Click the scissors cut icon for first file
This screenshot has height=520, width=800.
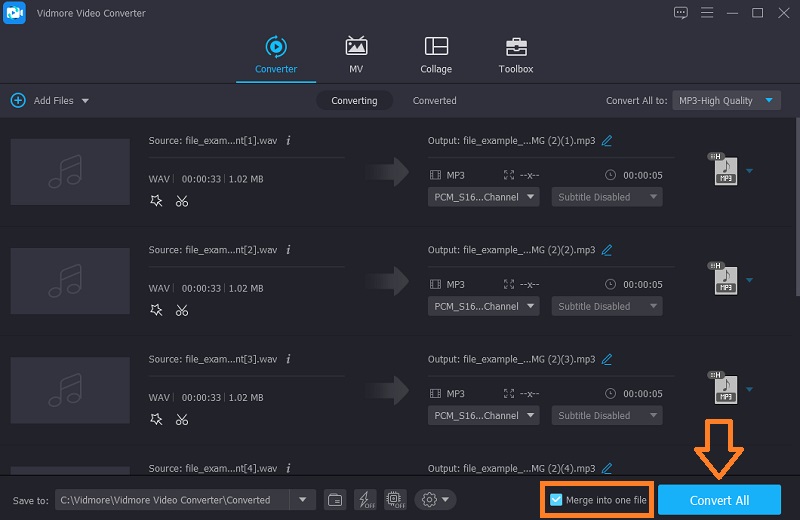(181, 201)
